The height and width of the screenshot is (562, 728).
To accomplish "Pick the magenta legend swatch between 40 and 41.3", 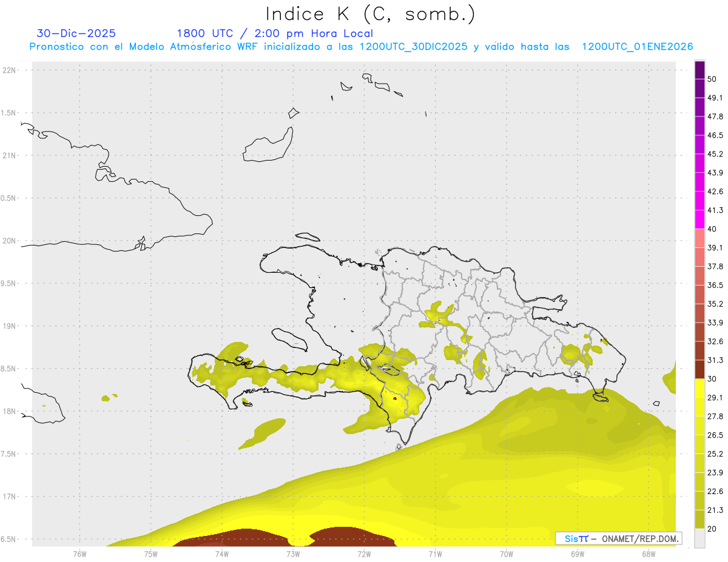I will pyautogui.click(x=699, y=219).
